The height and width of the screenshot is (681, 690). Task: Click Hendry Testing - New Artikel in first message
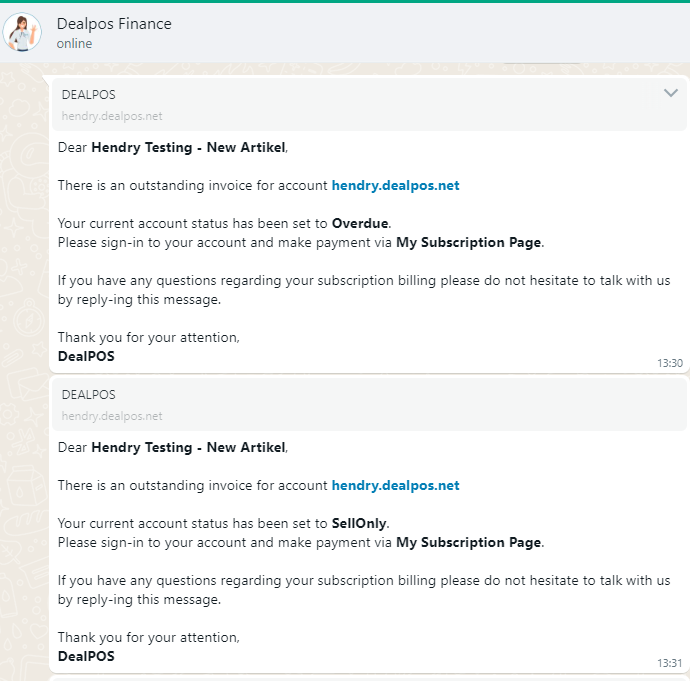tap(188, 147)
